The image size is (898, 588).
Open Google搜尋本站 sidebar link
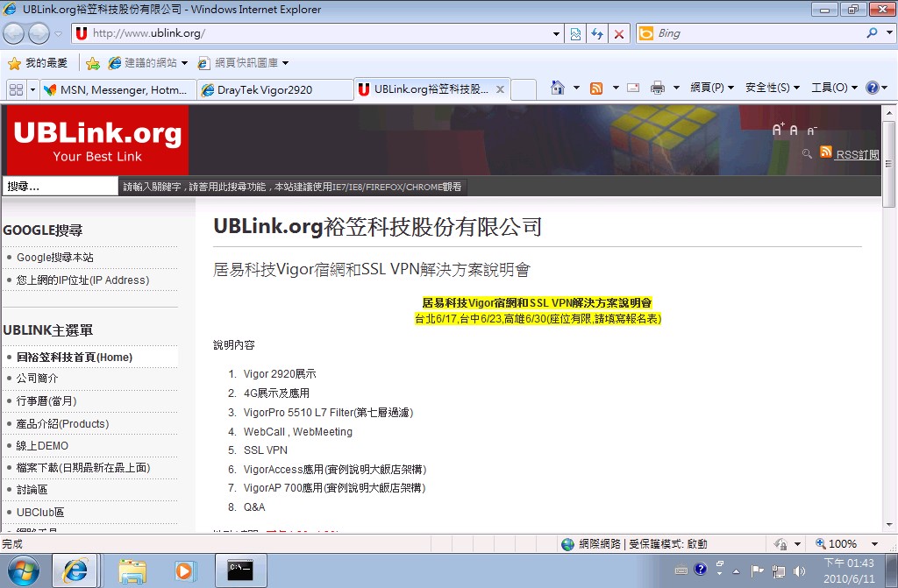55,257
